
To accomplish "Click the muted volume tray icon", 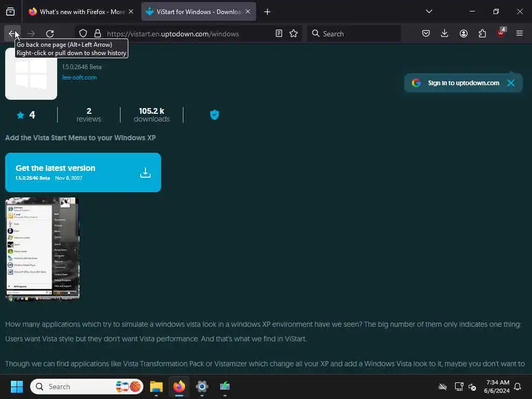I will [472, 387].
